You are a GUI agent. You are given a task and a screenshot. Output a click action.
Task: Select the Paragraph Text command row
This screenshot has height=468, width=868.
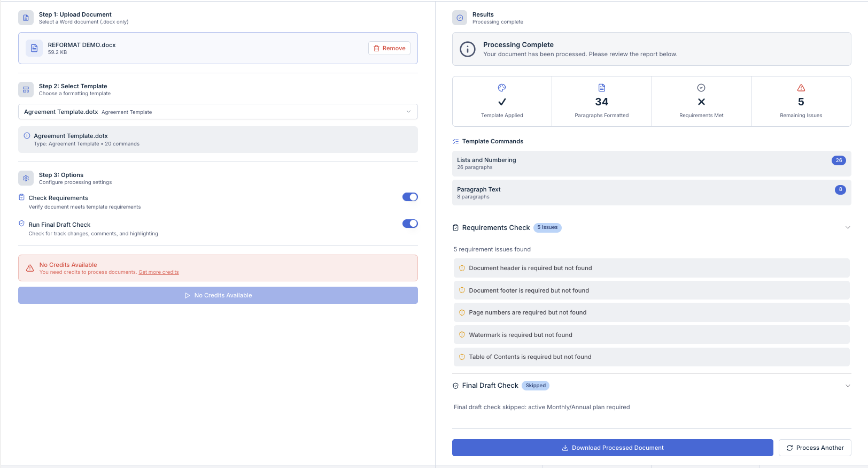[651, 193]
